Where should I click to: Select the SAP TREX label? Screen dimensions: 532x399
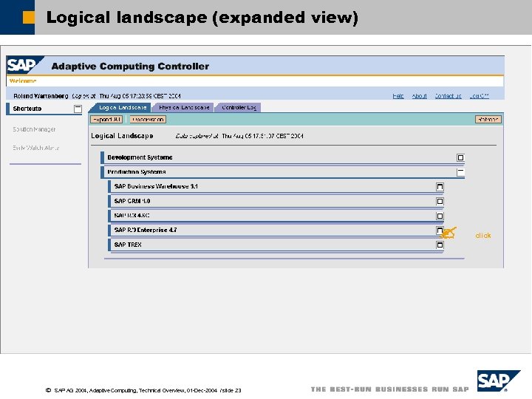(128, 245)
